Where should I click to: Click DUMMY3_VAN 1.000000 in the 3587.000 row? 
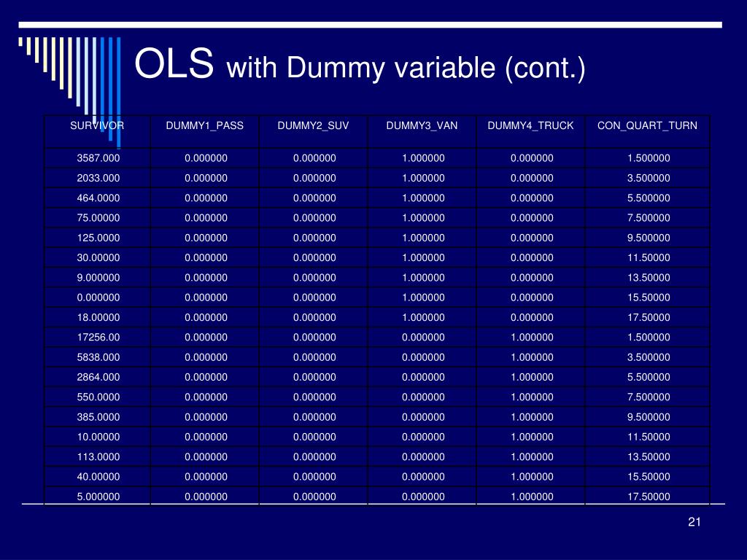424,158
